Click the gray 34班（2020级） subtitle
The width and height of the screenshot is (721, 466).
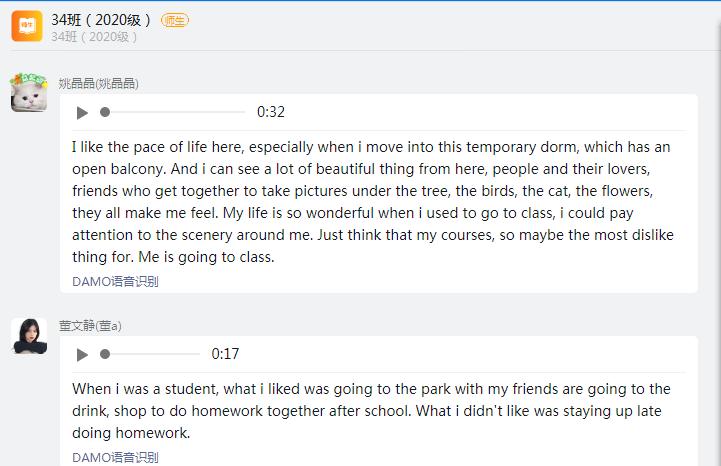coord(94,37)
